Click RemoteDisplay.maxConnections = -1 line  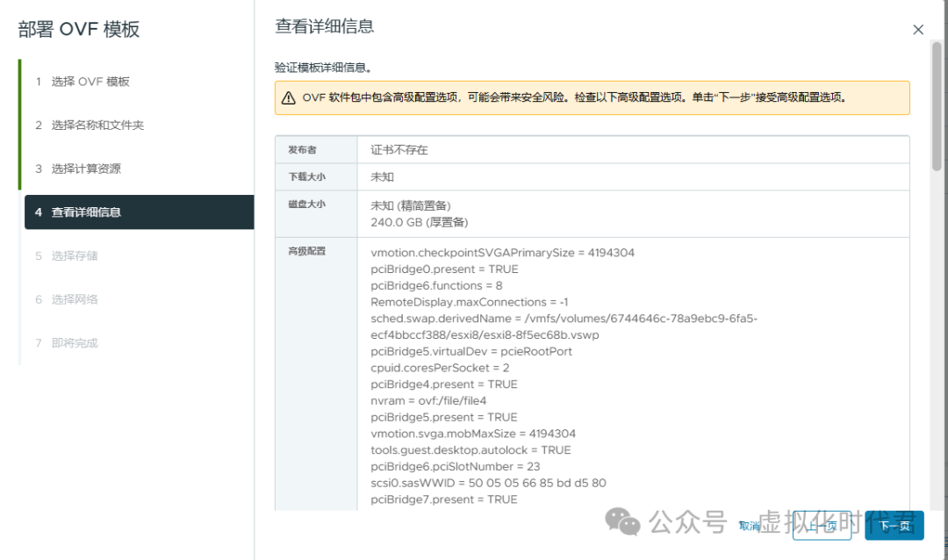pyautogui.click(x=469, y=302)
